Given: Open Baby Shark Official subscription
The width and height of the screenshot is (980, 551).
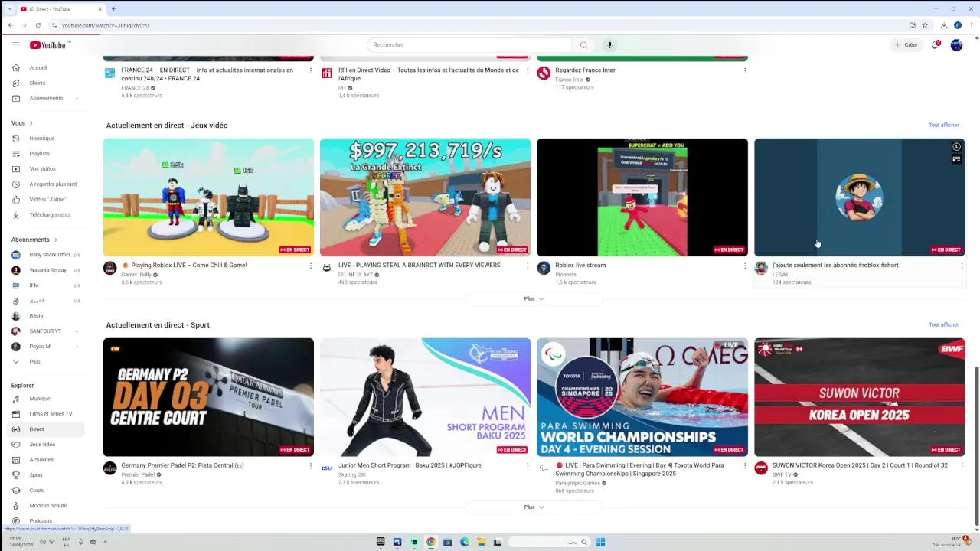Looking at the screenshot, I should tap(44, 255).
